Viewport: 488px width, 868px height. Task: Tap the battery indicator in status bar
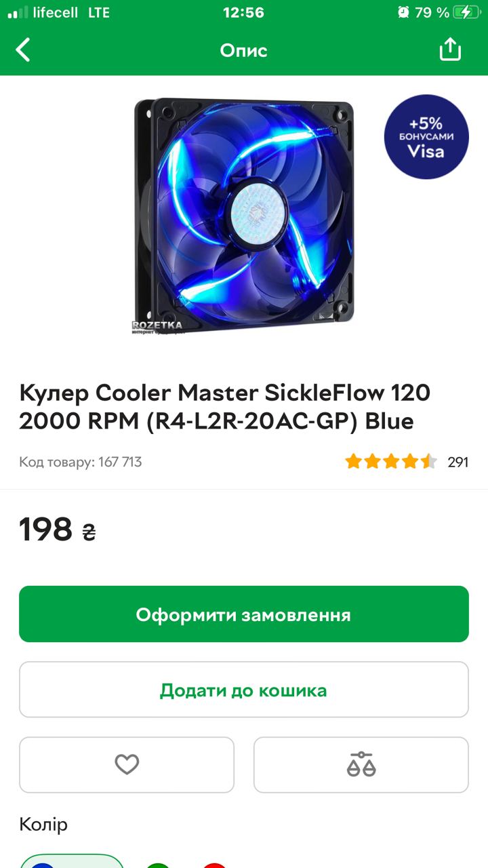pos(466,12)
